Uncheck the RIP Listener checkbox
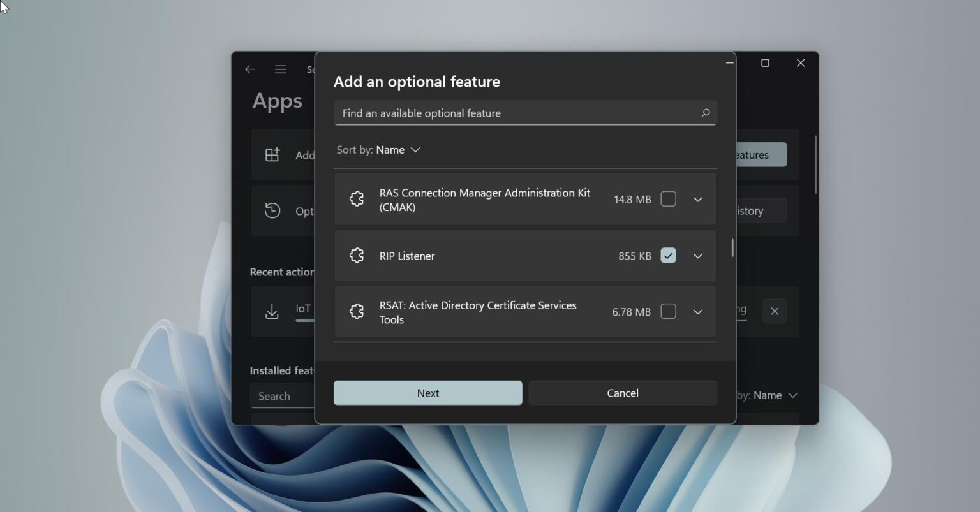 [668, 255]
